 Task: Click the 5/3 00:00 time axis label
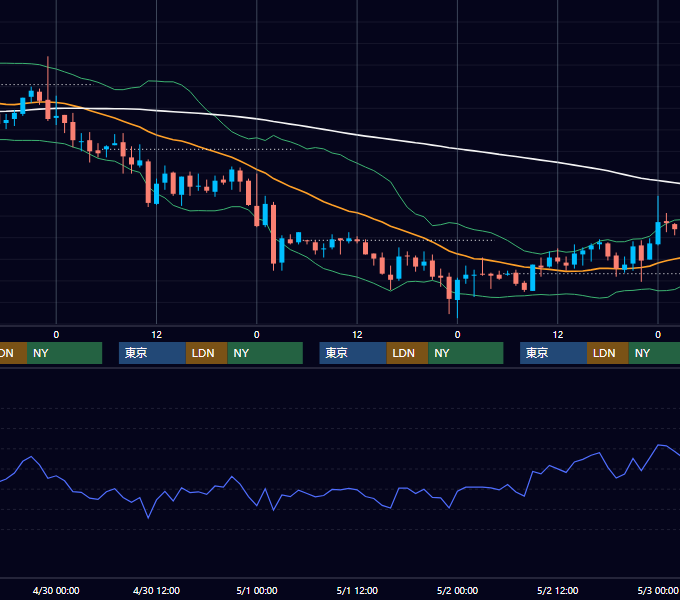[658, 590]
